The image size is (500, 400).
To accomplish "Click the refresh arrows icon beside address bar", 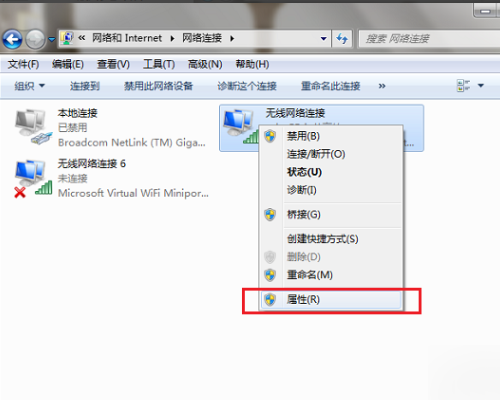I will point(342,39).
